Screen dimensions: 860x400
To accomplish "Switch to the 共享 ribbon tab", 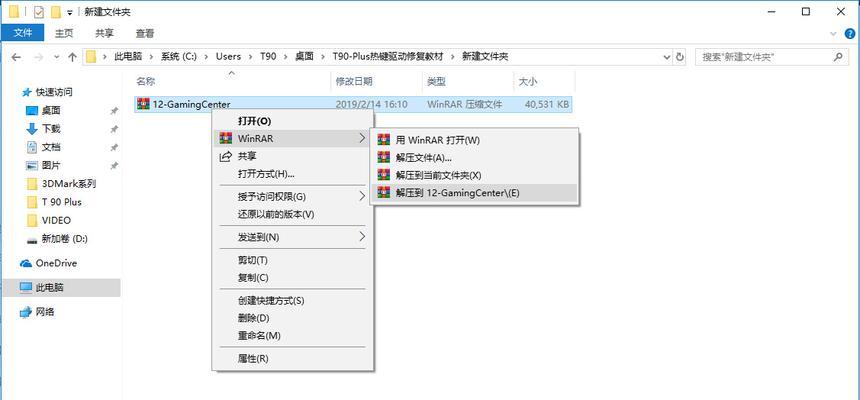I will pyautogui.click(x=104, y=33).
